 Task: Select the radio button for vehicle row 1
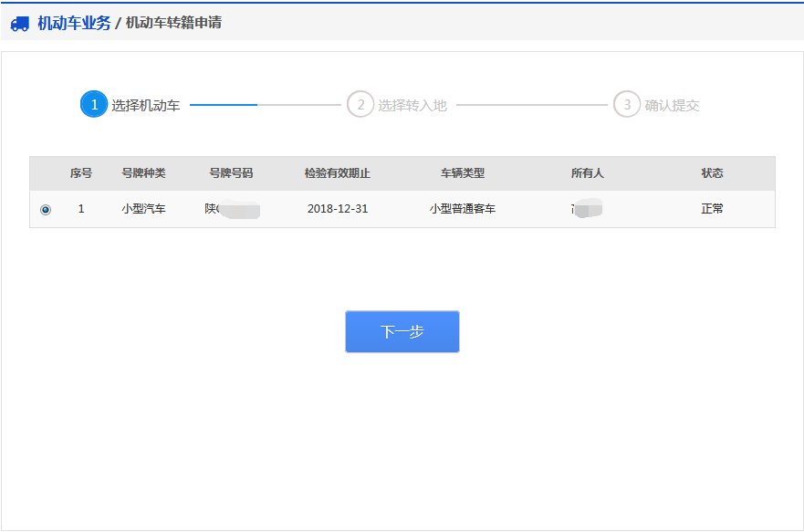tap(46, 210)
